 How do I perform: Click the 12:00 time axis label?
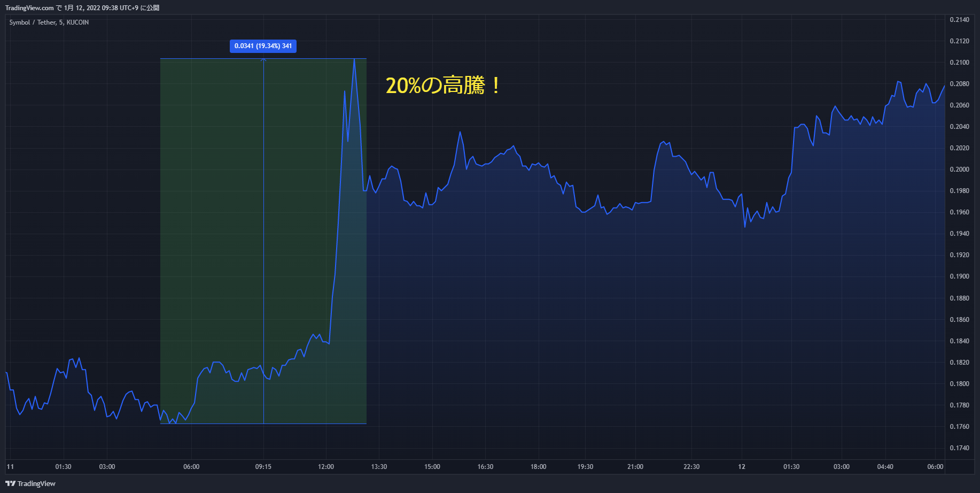[326, 467]
